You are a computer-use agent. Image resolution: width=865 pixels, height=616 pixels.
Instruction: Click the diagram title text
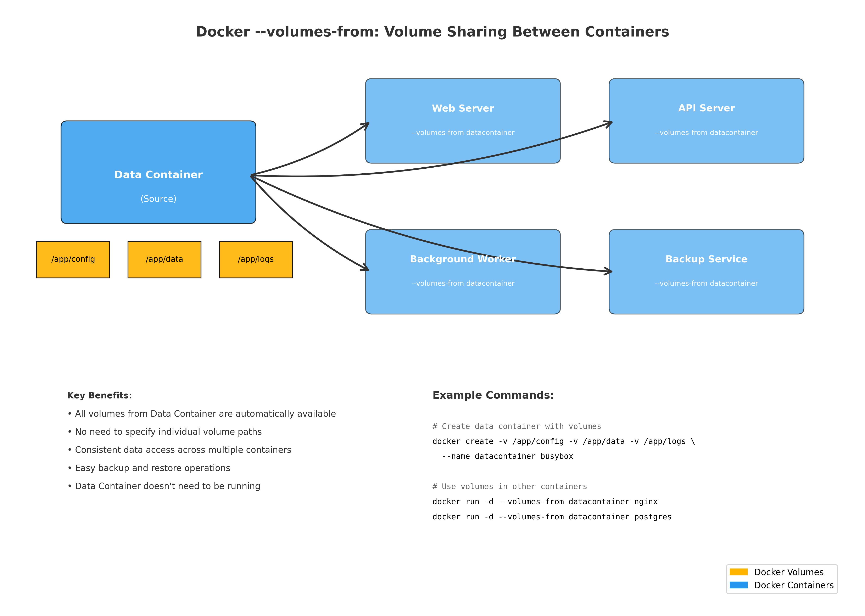(432, 32)
